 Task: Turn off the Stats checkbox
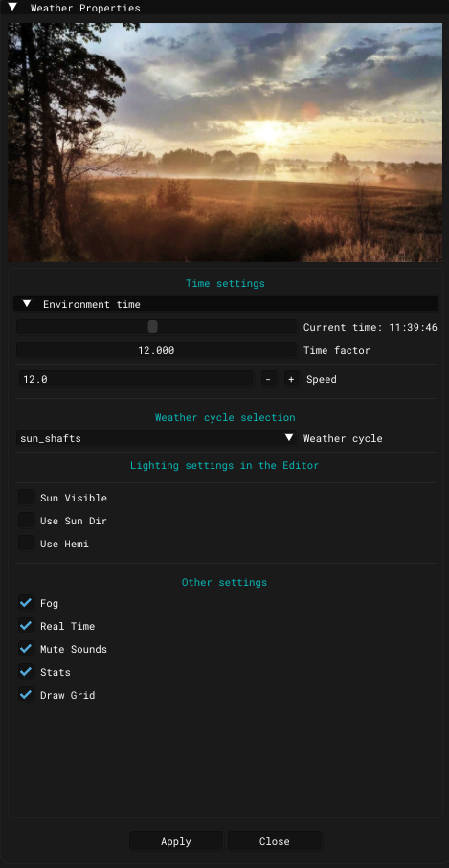point(26,672)
